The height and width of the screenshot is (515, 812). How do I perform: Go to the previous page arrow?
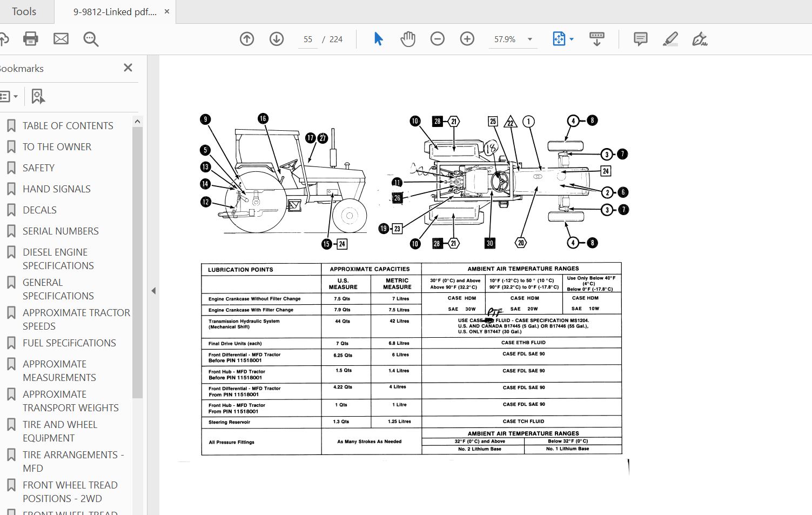[x=247, y=39]
